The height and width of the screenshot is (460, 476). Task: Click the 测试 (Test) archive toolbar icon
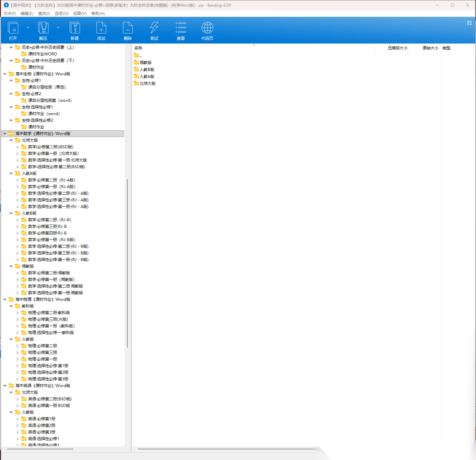point(154,29)
